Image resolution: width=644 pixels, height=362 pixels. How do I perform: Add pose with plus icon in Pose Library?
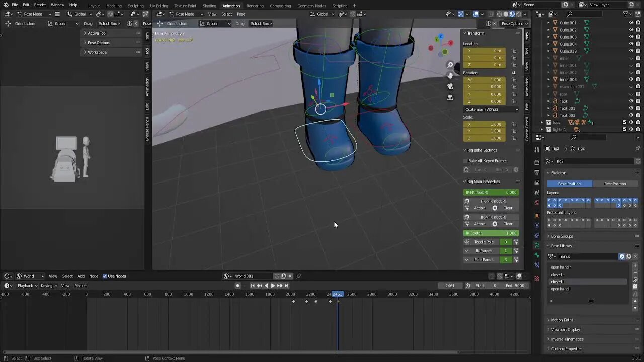(635, 266)
